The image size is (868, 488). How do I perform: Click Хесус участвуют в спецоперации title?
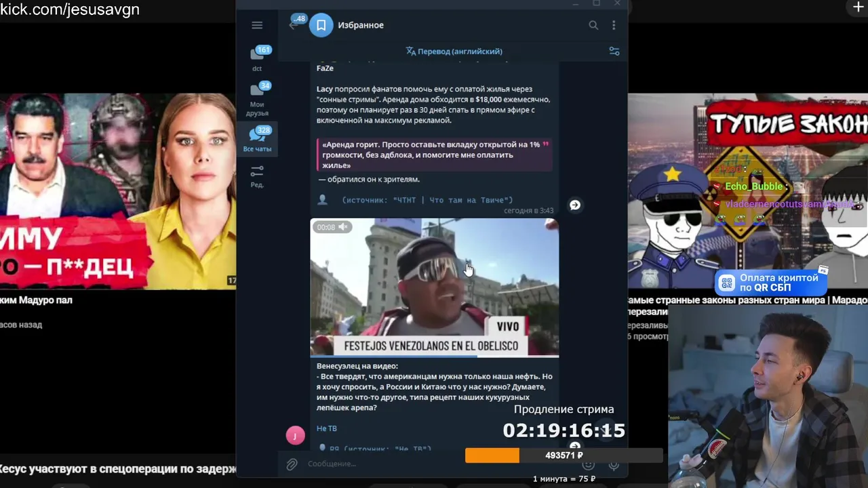pos(118,469)
